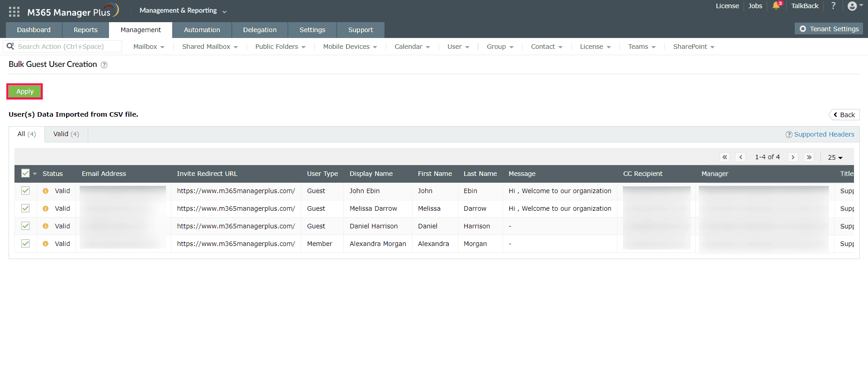The width and height of the screenshot is (868, 388).
Task: Click the status icon for Alexandra Morgan
Action: pyautogui.click(x=46, y=244)
